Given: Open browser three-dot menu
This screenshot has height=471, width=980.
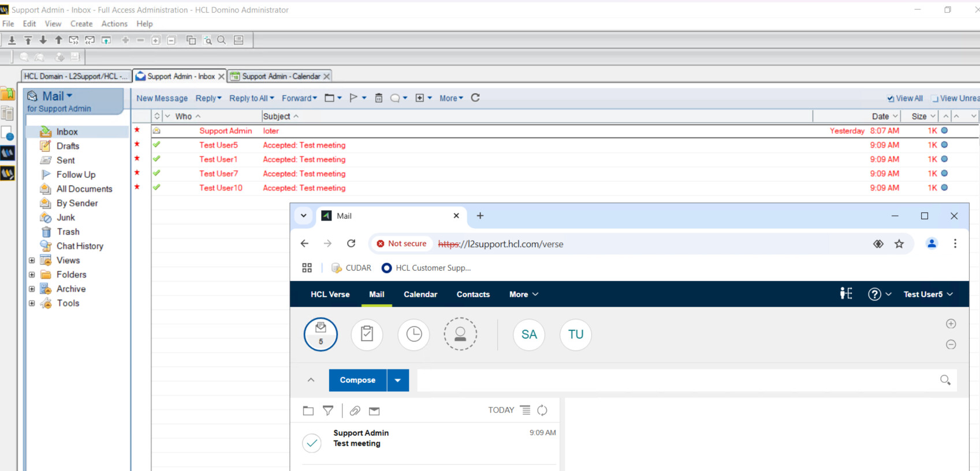Looking at the screenshot, I should (955, 244).
